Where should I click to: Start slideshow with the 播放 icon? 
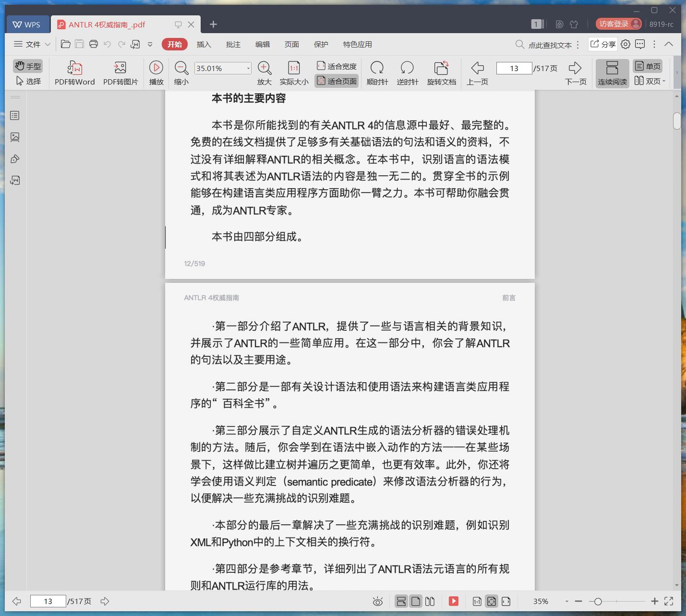(156, 72)
